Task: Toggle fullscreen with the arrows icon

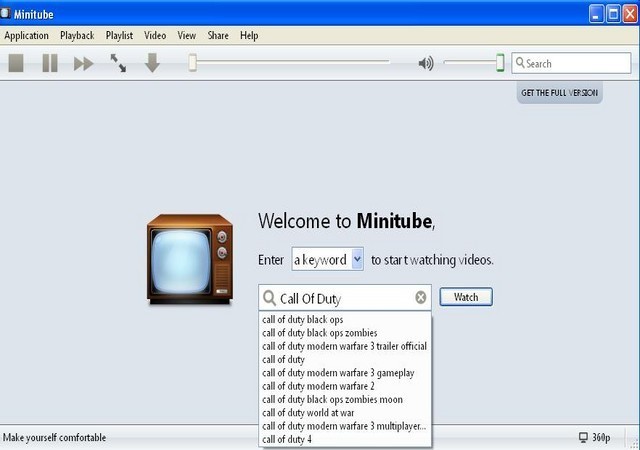Action: [x=118, y=63]
